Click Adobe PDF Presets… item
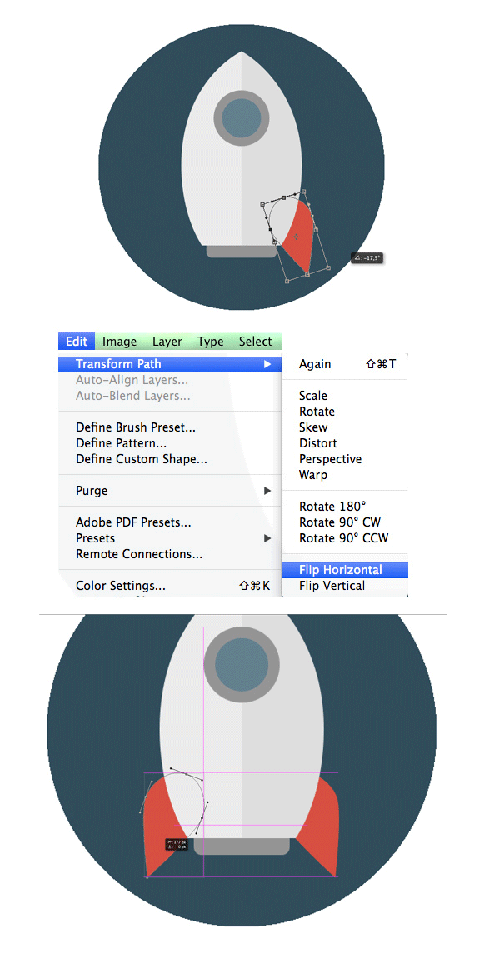Viewport: 500px width, 954px height. 134,522
